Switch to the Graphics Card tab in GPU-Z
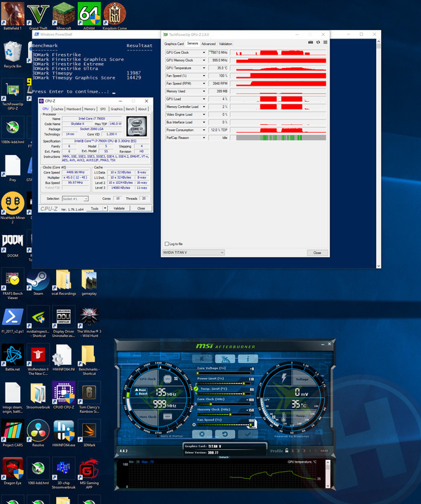Screen dimensions: 421x504 click(174, 44)
